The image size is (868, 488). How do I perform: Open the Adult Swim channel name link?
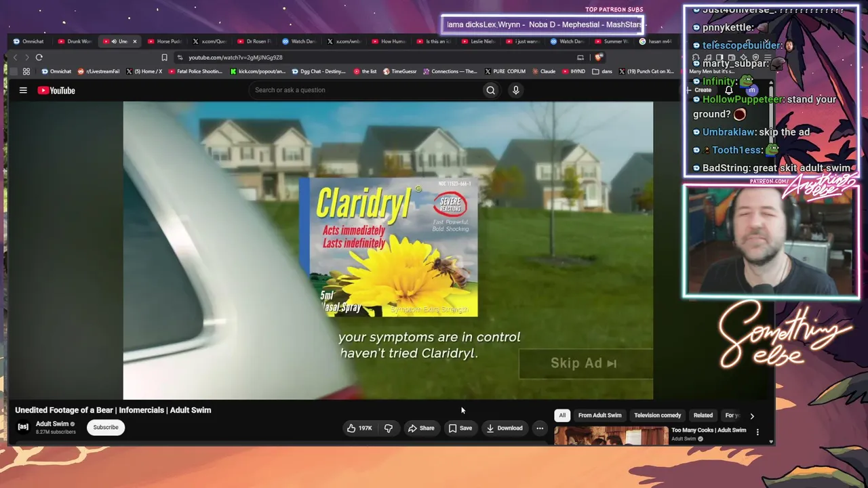(52, 424)
